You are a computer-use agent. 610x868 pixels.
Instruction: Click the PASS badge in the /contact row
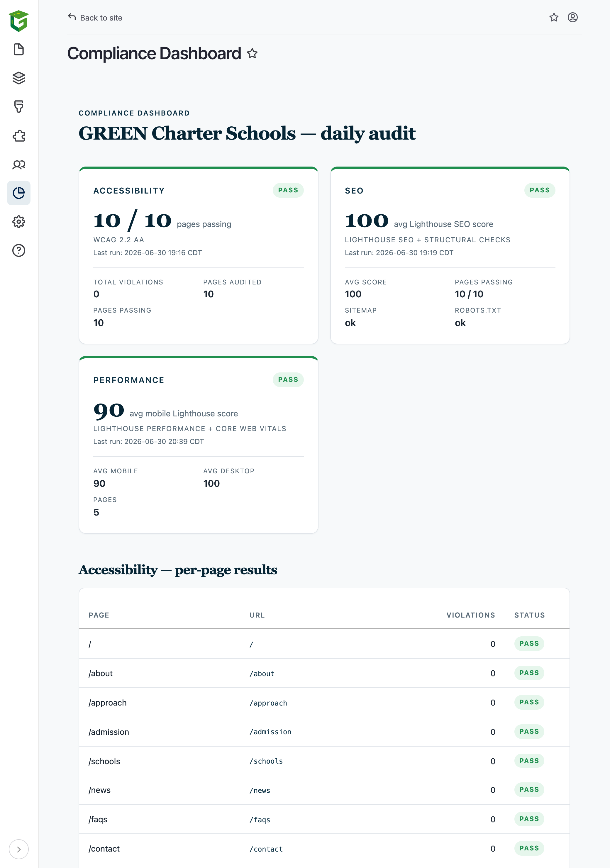[529, 848]
